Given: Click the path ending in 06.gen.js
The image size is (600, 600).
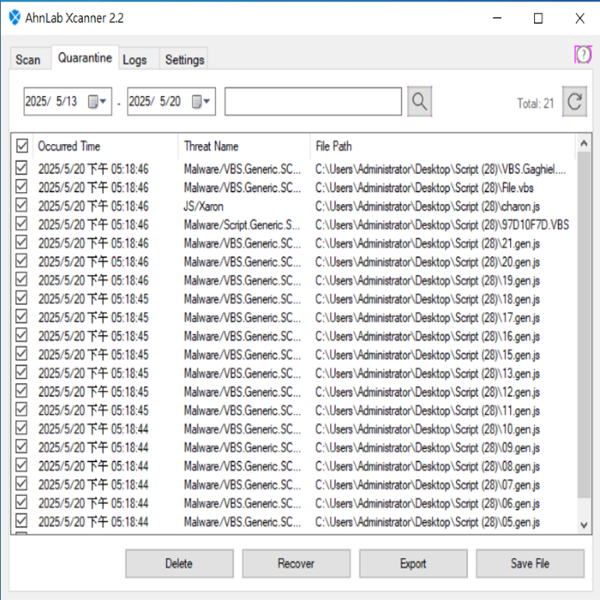Looking at the screenshot, I should point(427,503).
